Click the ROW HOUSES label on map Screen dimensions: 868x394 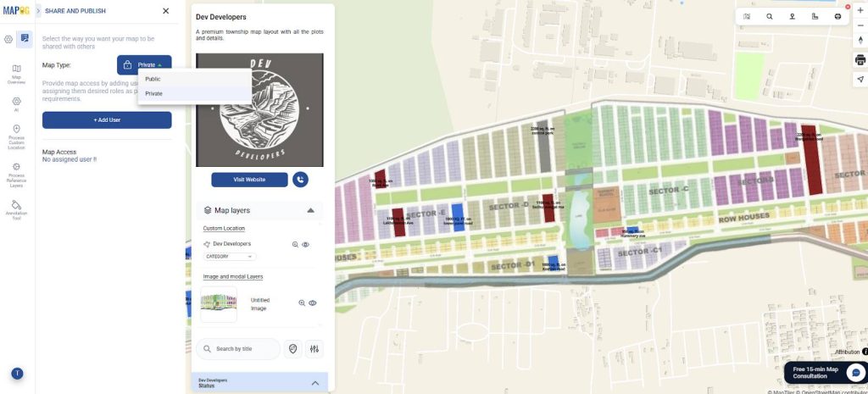(x=744, y=218)
